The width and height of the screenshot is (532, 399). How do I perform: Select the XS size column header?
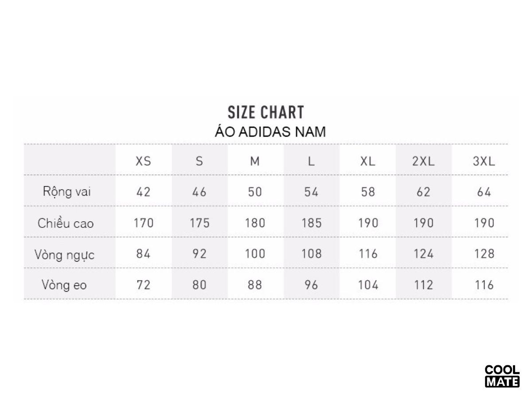[143, 161]
